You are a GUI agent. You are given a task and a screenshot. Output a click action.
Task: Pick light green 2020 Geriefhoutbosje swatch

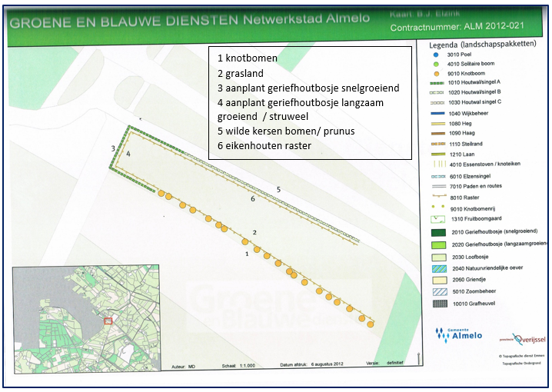click(x=439, y=245)
